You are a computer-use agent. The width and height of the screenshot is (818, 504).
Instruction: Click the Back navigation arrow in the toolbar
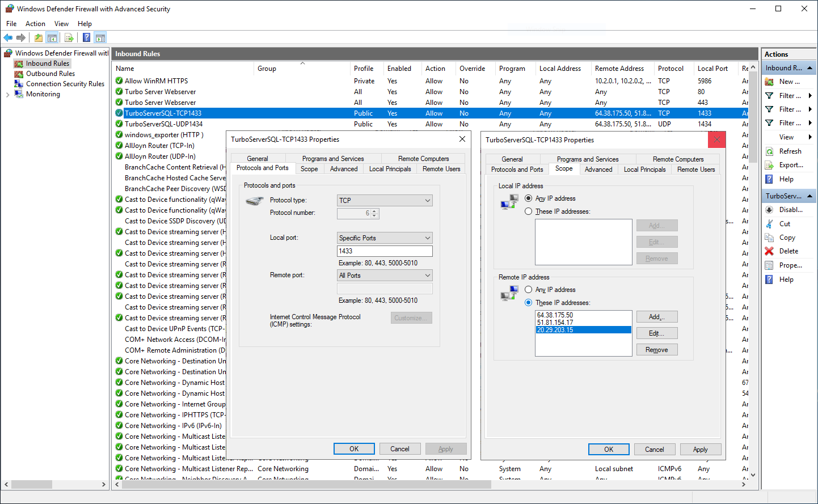(8, 37)
